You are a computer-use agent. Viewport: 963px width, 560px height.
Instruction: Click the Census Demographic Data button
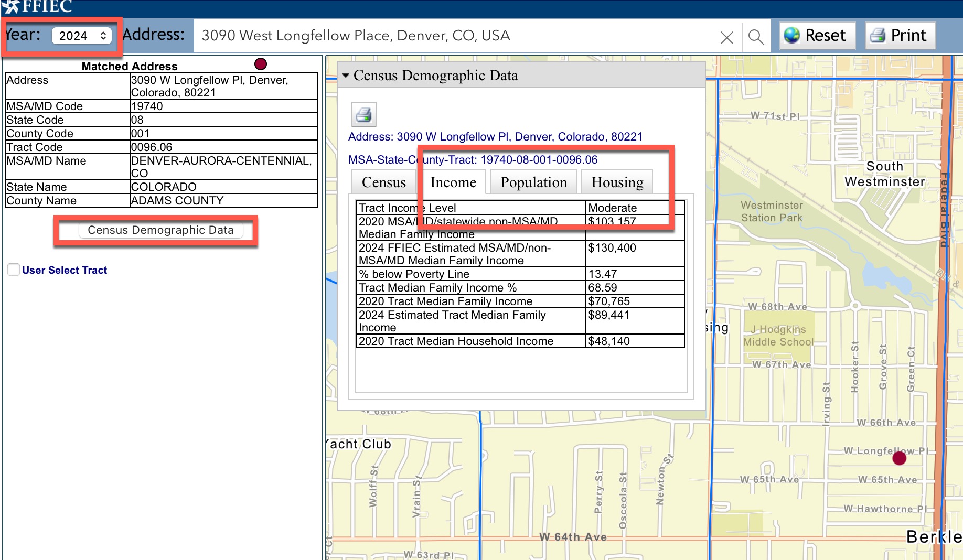pos(160,230)
